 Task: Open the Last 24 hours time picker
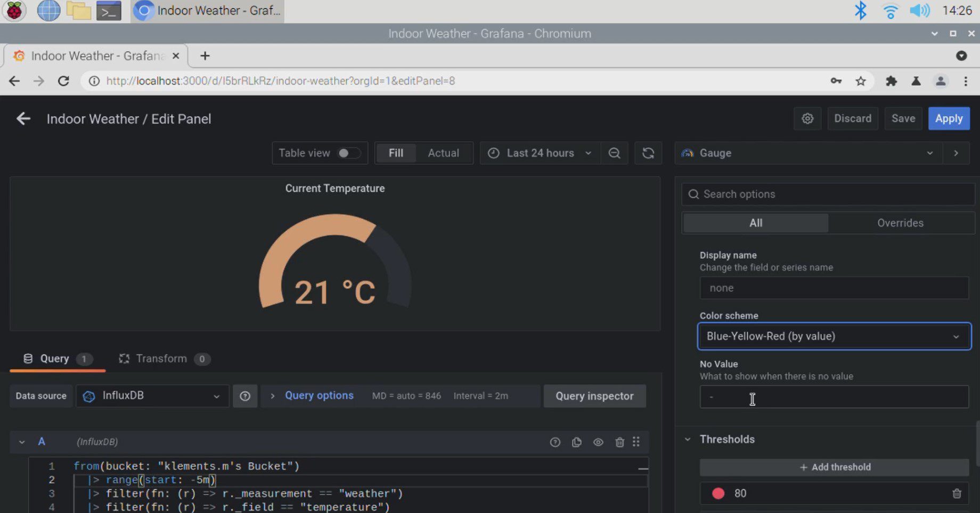[540, 153]
